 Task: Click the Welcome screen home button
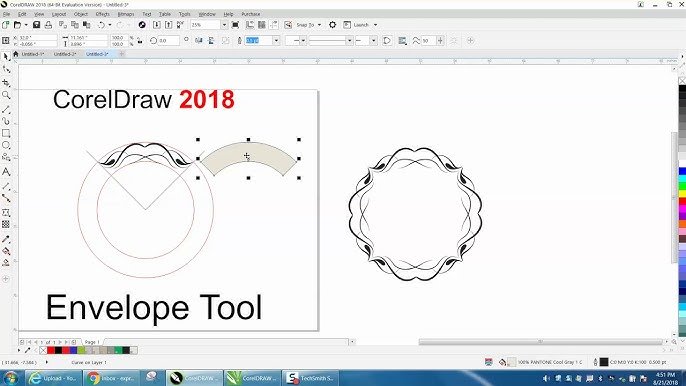(16, 54)
